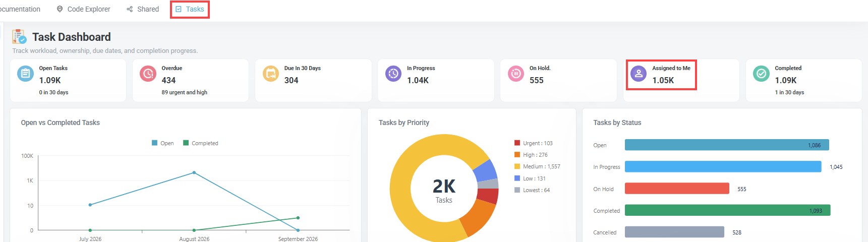Click the September 2026 Completed data point

click(298, 218)
